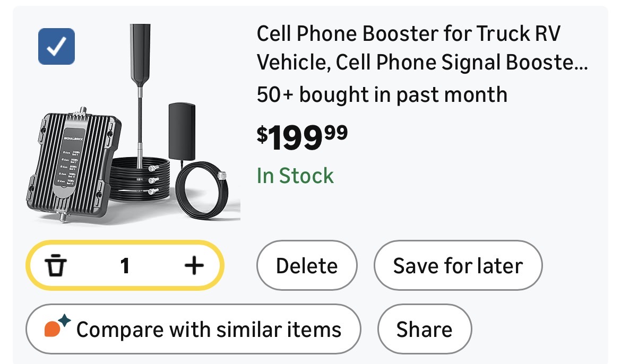This screenshot has width=621, height=364.
Task: Click the small patch antenna in photo
Action: 182,129
